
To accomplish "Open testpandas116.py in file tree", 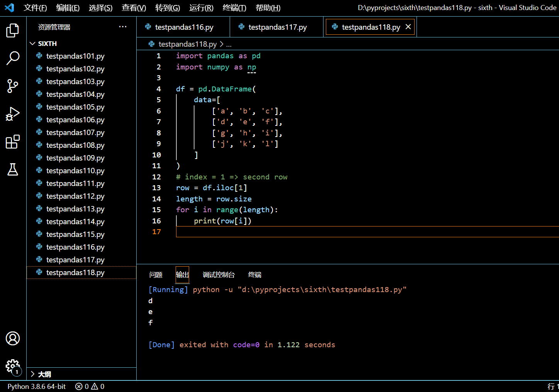I will pos(81,247).
